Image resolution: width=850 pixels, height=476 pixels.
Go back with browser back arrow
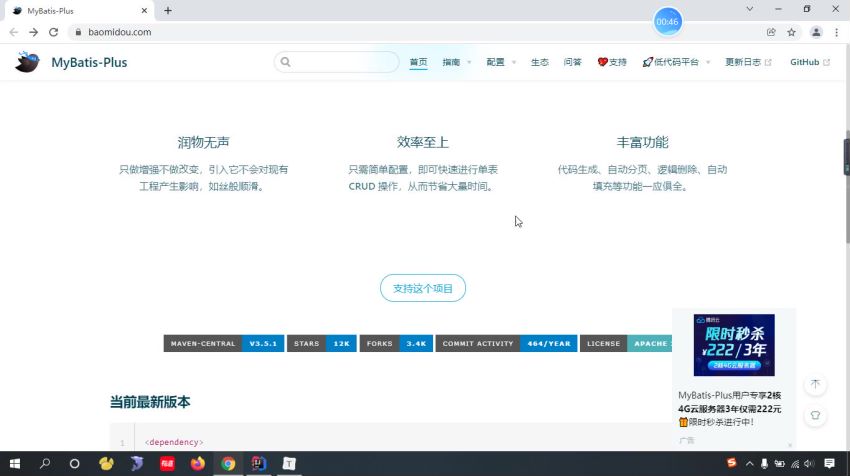click(14, 32)
